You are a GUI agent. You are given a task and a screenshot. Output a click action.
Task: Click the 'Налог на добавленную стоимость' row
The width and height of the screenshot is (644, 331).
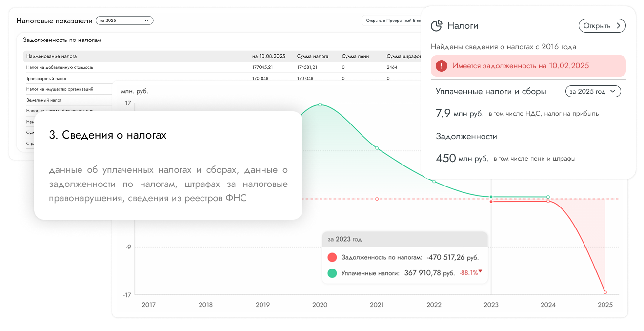pos(60,67)
